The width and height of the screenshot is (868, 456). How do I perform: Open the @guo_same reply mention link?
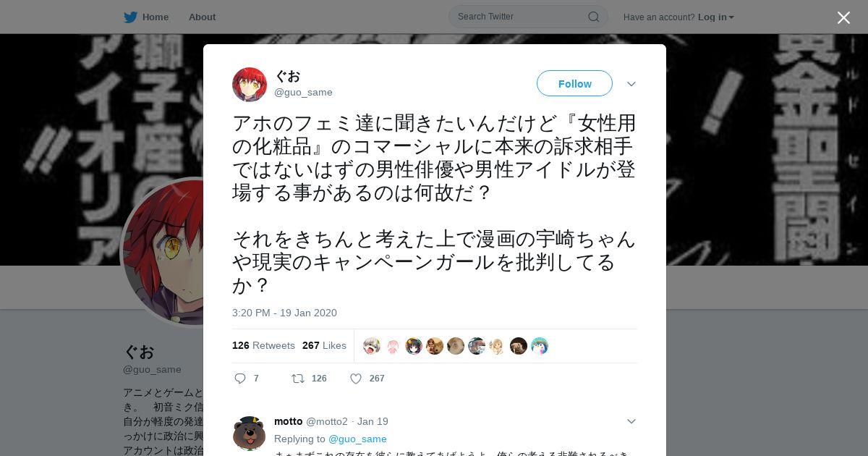click(x=357, y=439)
